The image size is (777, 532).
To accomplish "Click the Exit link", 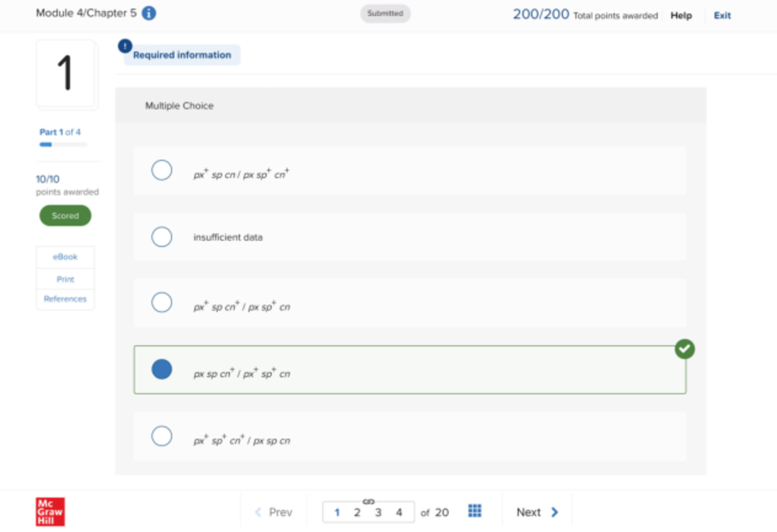I will click(721, 16).
